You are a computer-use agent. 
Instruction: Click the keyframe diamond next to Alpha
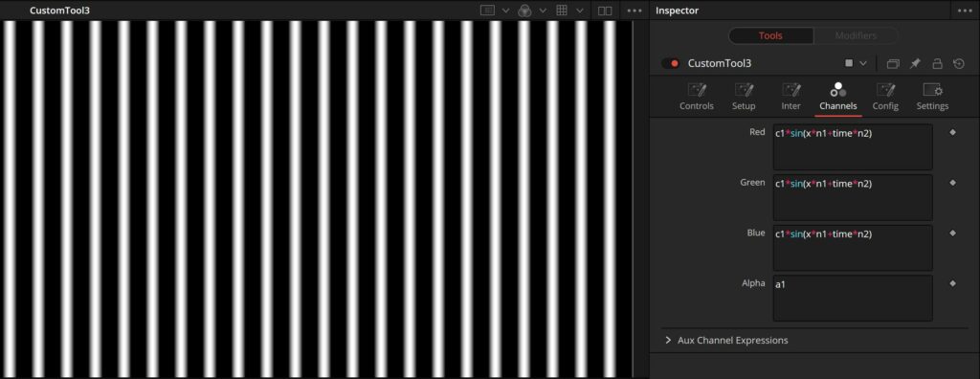pyautogui.click(x=952, y=283)
